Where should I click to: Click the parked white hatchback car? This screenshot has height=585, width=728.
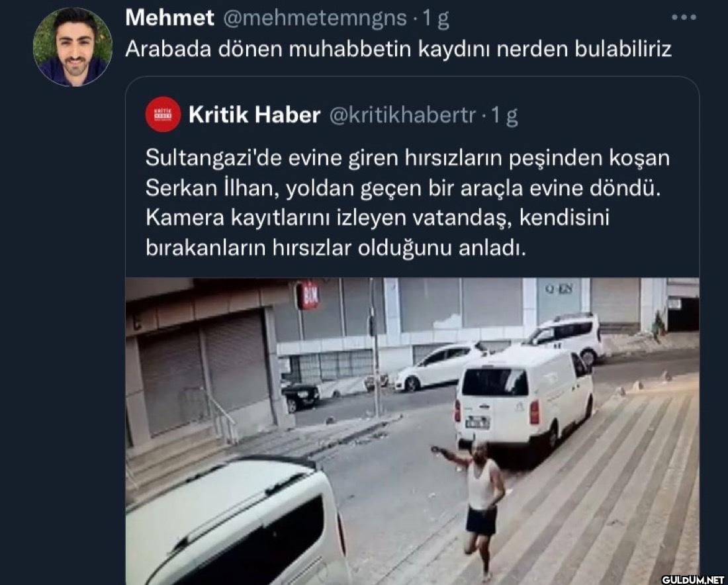(439, 366)
